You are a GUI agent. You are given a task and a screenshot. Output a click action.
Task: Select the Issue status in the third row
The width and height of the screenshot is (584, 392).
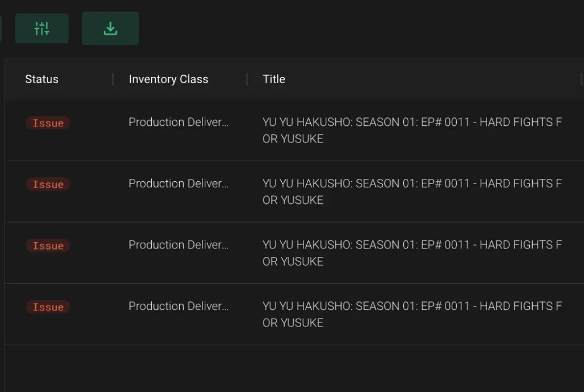48,246
